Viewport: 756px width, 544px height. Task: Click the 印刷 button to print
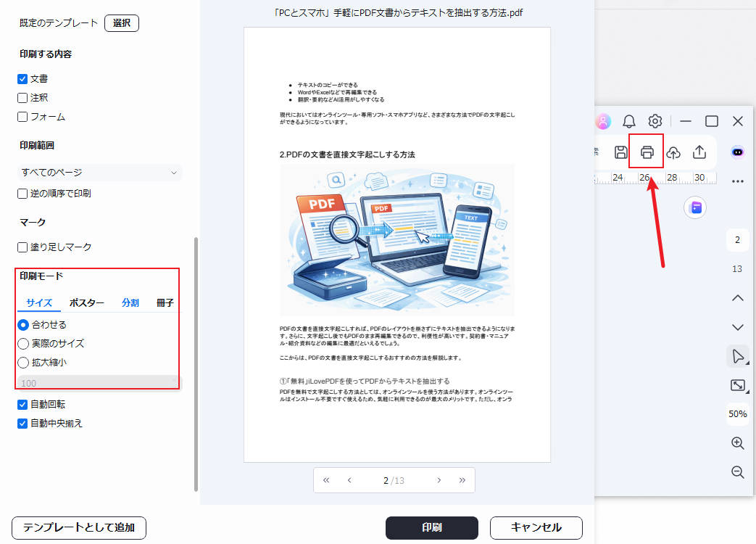tap(431, 528)
